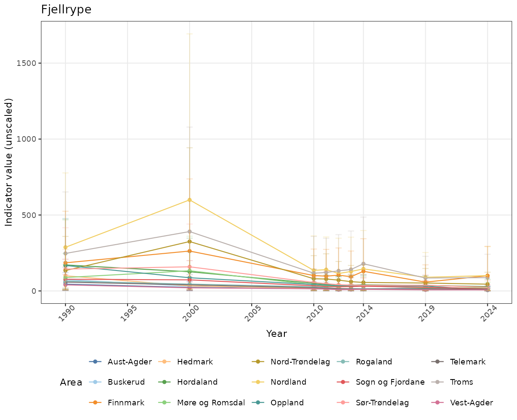Select the Nordland data point at year 1990
The height and width of the screenshot is (420, 517).
65,247
